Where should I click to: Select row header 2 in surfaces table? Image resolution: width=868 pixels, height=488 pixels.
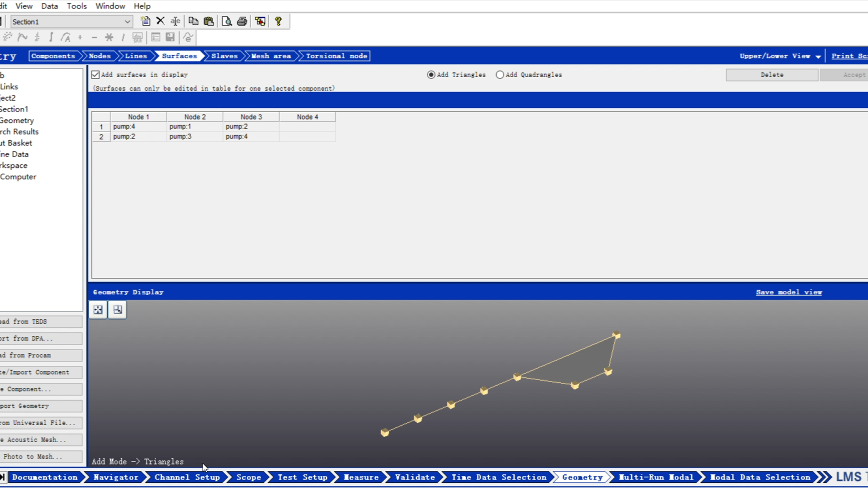101,136
